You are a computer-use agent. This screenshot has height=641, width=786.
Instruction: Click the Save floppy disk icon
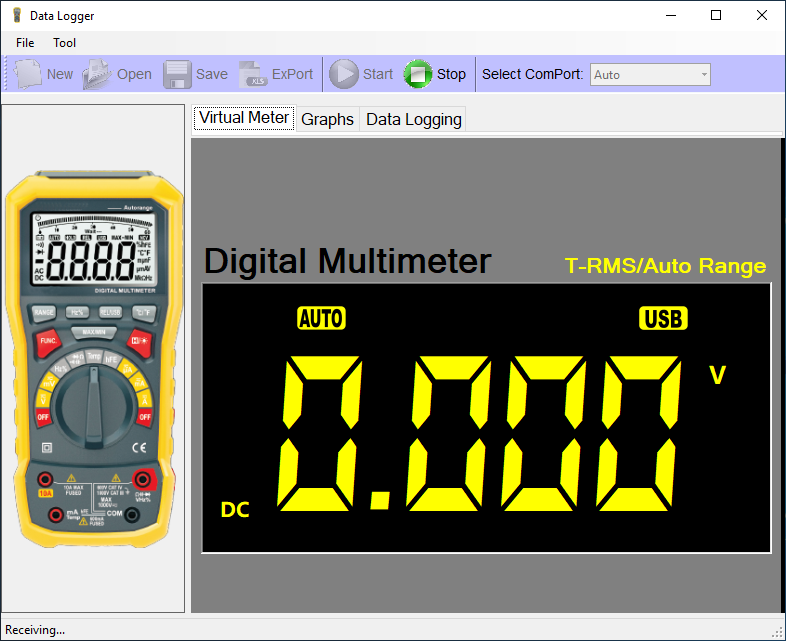(177, 74)
